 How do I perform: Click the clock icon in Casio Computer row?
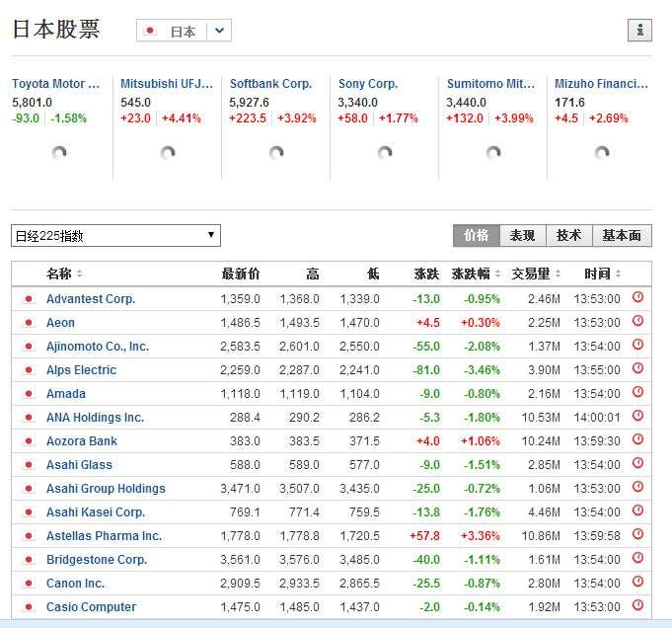pos(637,605)
